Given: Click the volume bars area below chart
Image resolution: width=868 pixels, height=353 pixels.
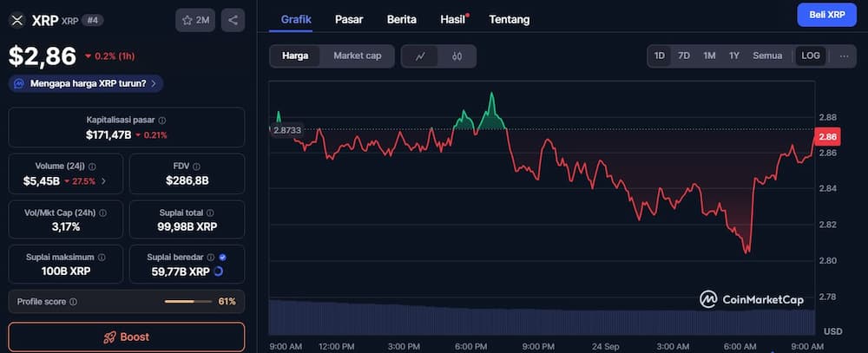Looking at the screenshot, I should (542, 317).
